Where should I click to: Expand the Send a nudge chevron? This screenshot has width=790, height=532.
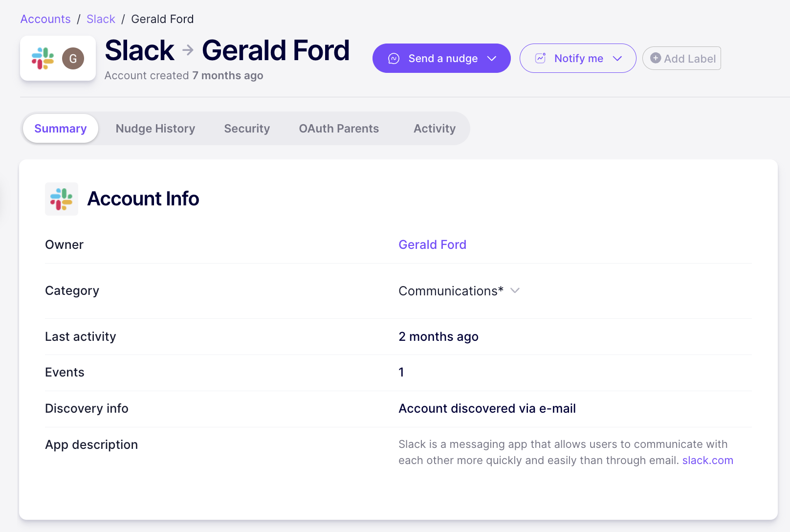(492, 59)
